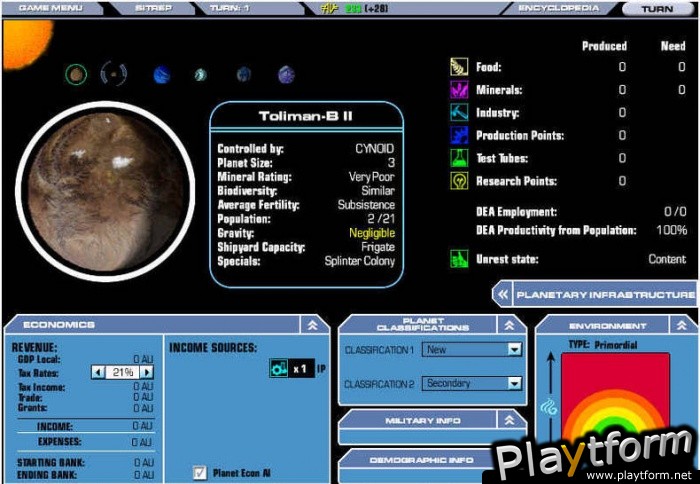Image resolution: width=700 pixels, height=484 pixels.
Task: Select the dark blue fifth planet
Action: (244, 74)
